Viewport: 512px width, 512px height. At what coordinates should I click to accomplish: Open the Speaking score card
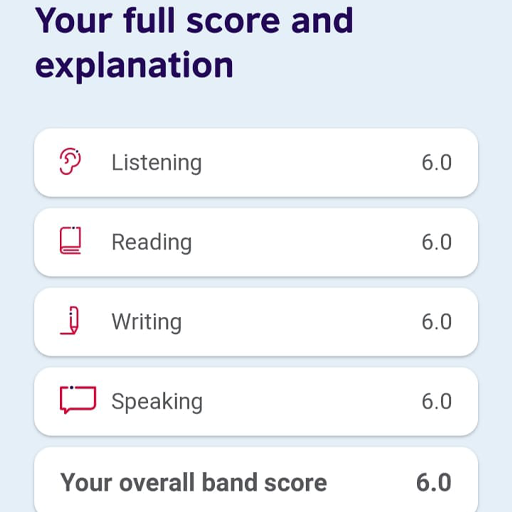[256, 401]
